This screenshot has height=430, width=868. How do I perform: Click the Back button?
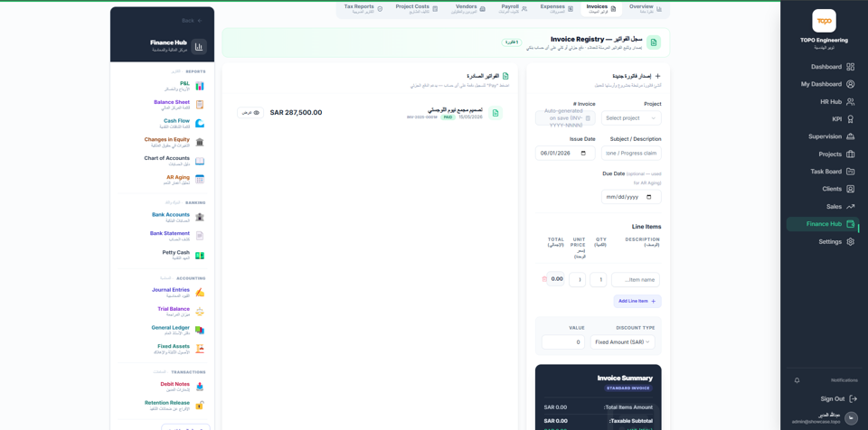tap(192, 21)
